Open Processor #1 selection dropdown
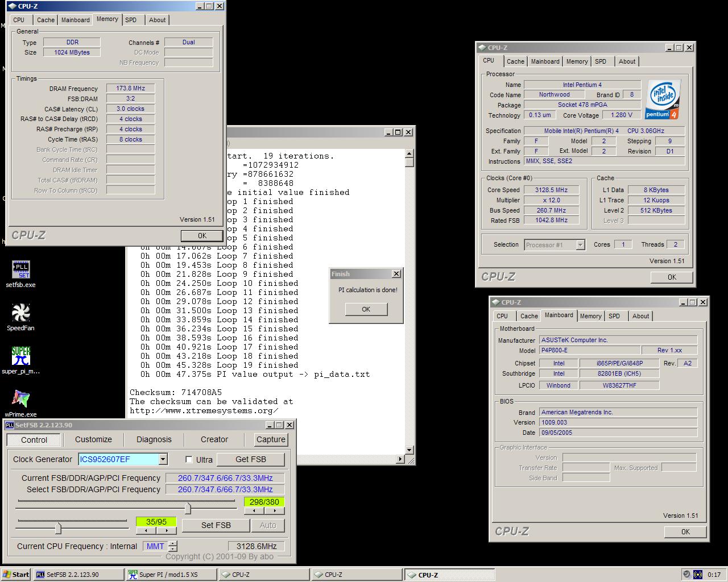The image size is (728, 582). (580, 245)
